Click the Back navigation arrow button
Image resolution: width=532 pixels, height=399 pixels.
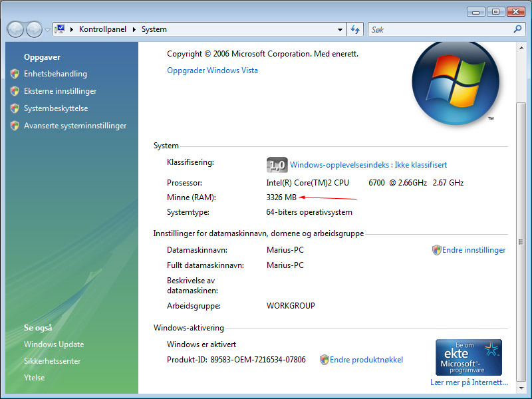click(x=15, y=29)
